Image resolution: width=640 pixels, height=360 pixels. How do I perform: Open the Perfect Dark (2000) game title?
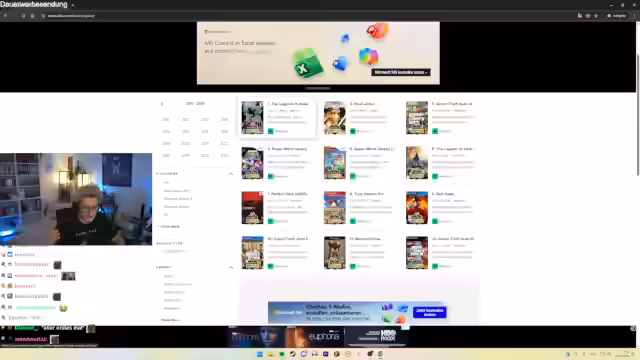click(287, 193)
